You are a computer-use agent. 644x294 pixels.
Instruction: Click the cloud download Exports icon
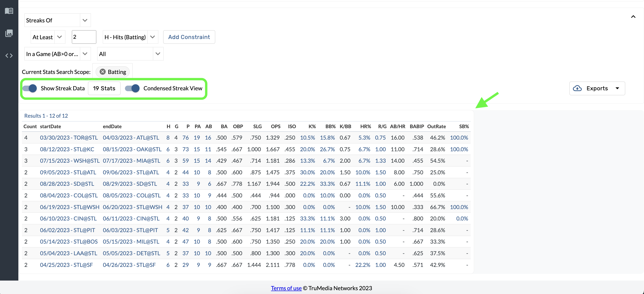[x=577, y=88]
